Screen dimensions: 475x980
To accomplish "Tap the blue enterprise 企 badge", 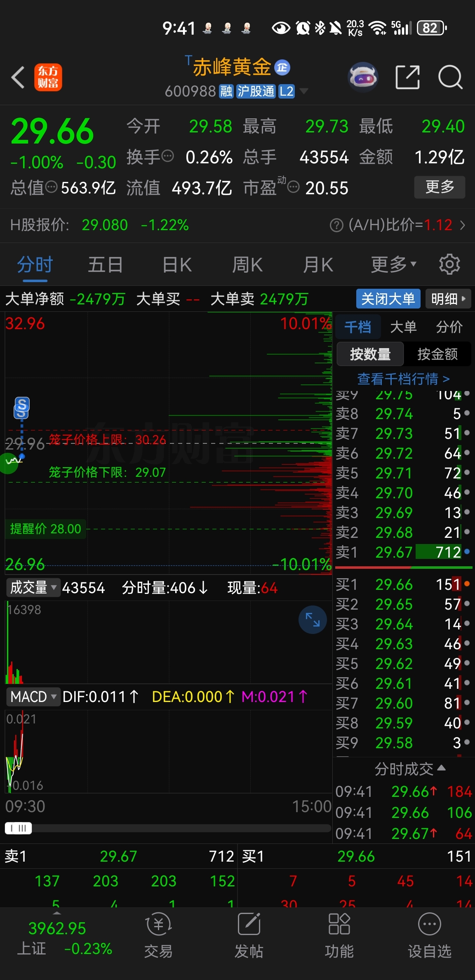I will click(x=282, y=67).
